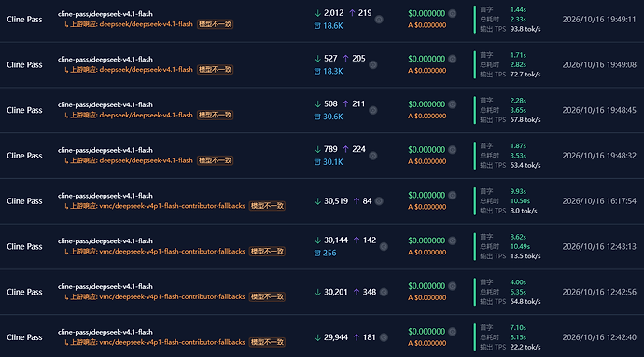This screenshot has width=644, height=357.
Task: Click 模型不一致 badge in 12:43:13 row
Action: click(267, 252)
